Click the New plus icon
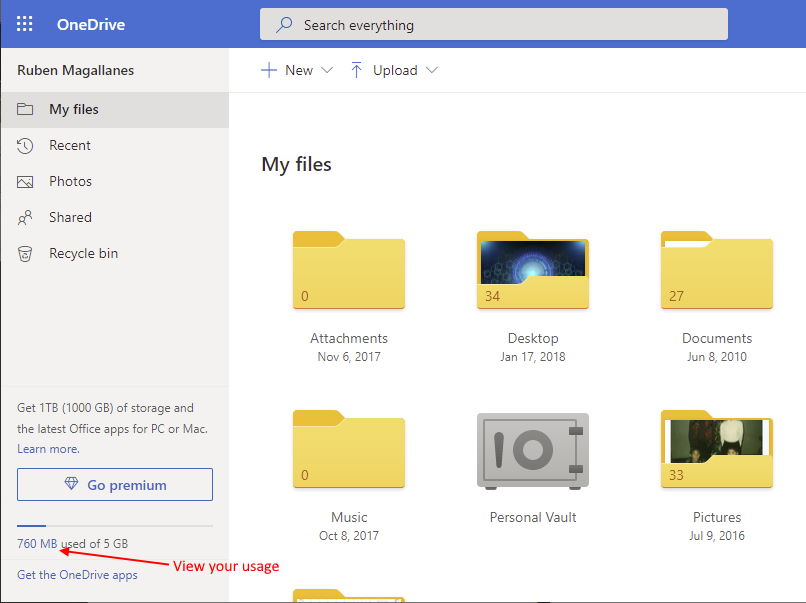The height and width of the screenshot is (603, 806). (269, 70)
